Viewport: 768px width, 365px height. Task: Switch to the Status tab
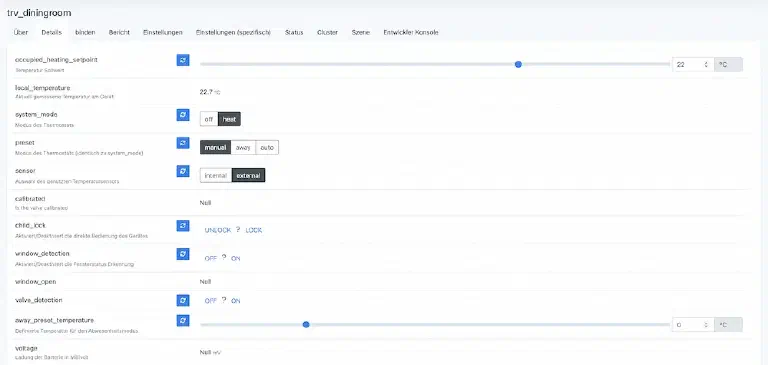[294, 32]
